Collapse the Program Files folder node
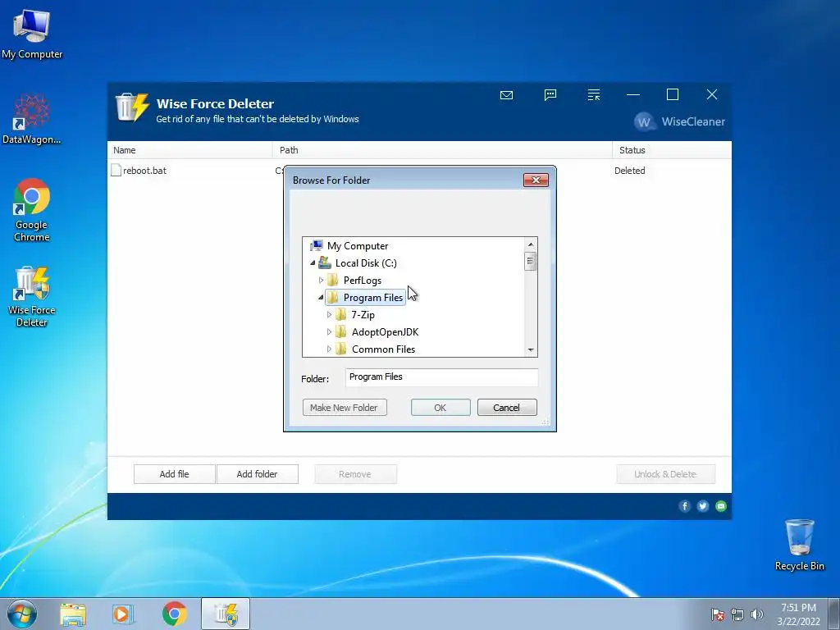The height and width of the screenshot is (630, 840). tap(321, 297)
